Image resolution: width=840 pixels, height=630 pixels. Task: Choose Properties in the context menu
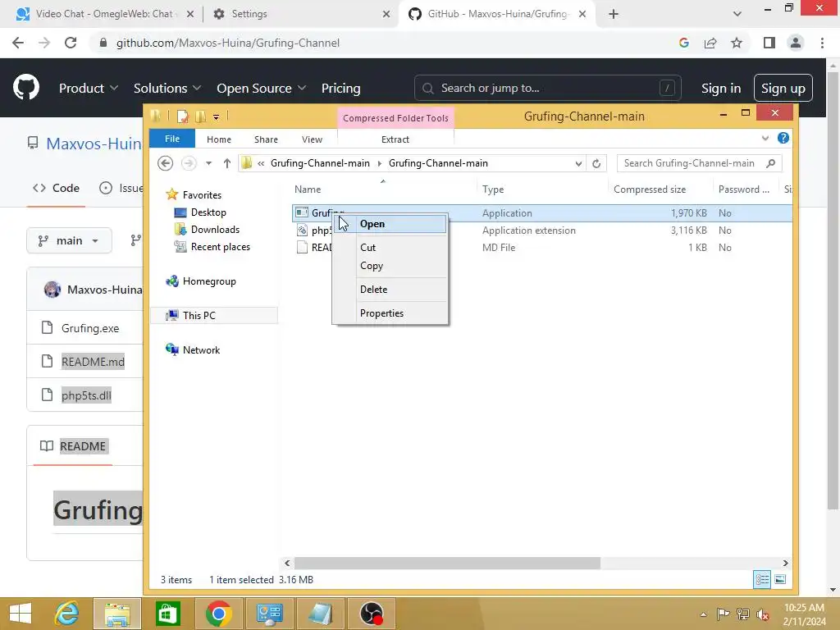(390, 313)
